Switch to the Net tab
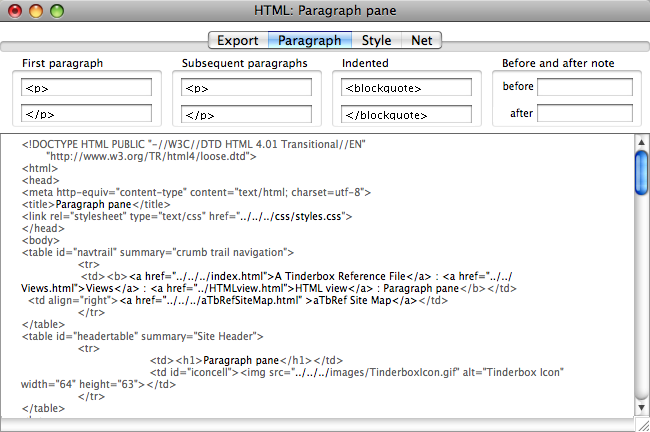Screen dimensions: 650x432 [422, 40]
